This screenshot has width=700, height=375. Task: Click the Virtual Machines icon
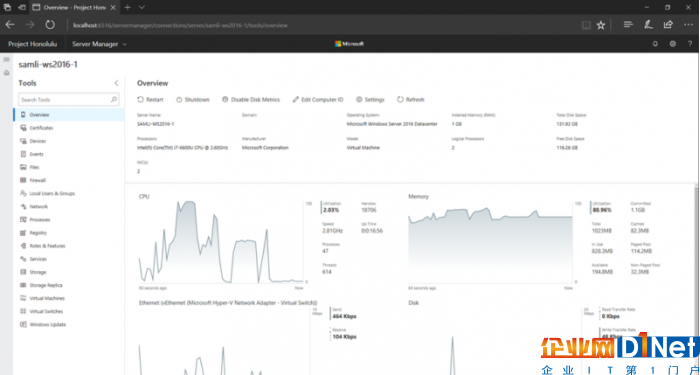pyautogui.click(x=23, y=298)
